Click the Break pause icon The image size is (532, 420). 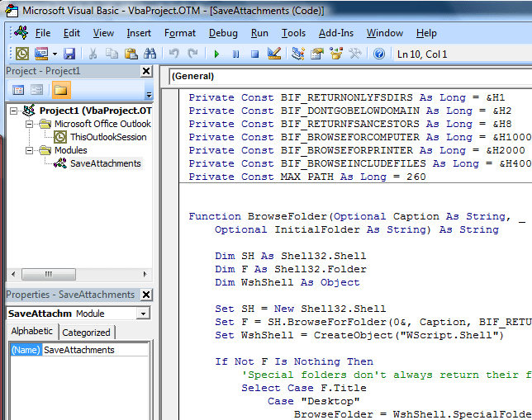pyautogui.click(x=235, y=54)
